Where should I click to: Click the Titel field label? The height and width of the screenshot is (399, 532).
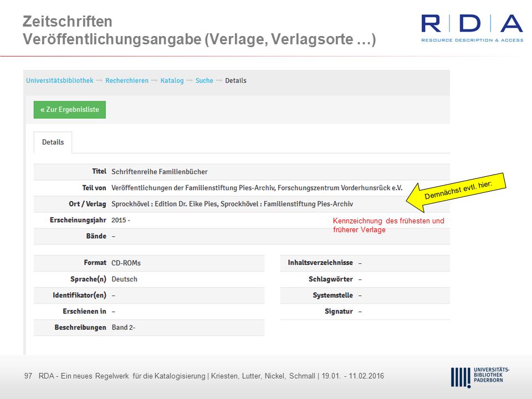pos(99,171)
